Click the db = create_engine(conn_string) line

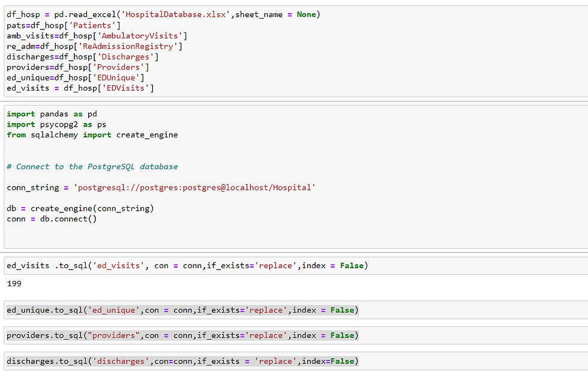80,209
